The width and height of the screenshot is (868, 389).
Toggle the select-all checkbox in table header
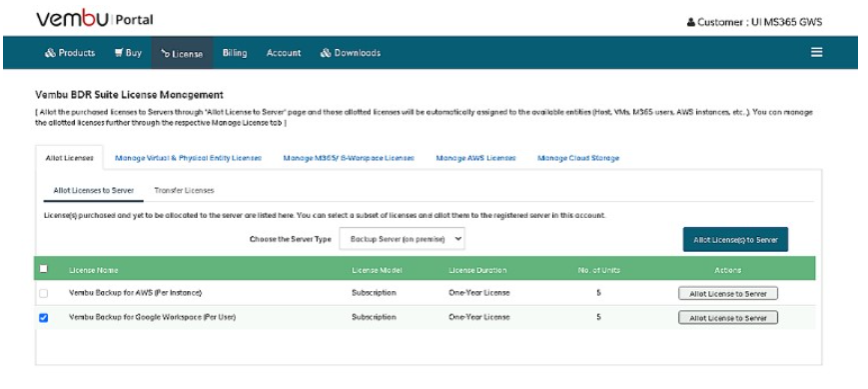[x=44, y=269]
